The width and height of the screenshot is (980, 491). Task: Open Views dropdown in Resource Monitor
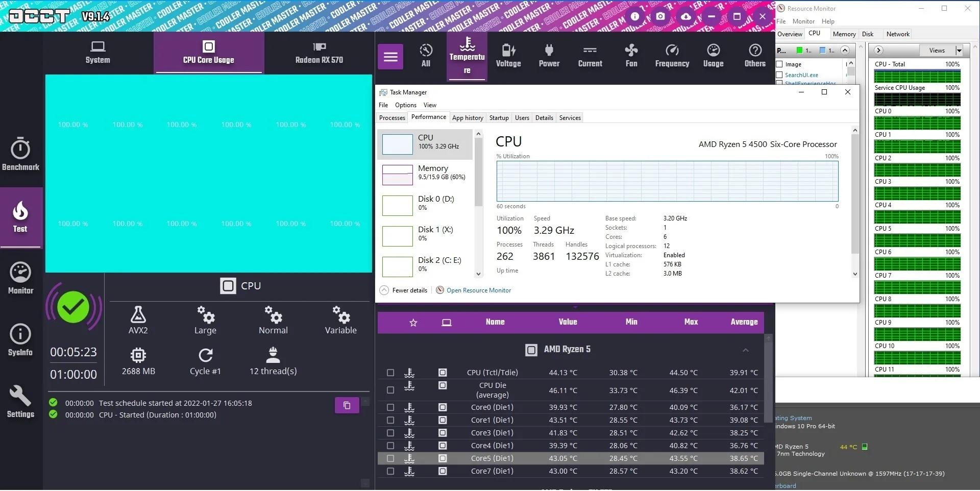pos(959,51)
